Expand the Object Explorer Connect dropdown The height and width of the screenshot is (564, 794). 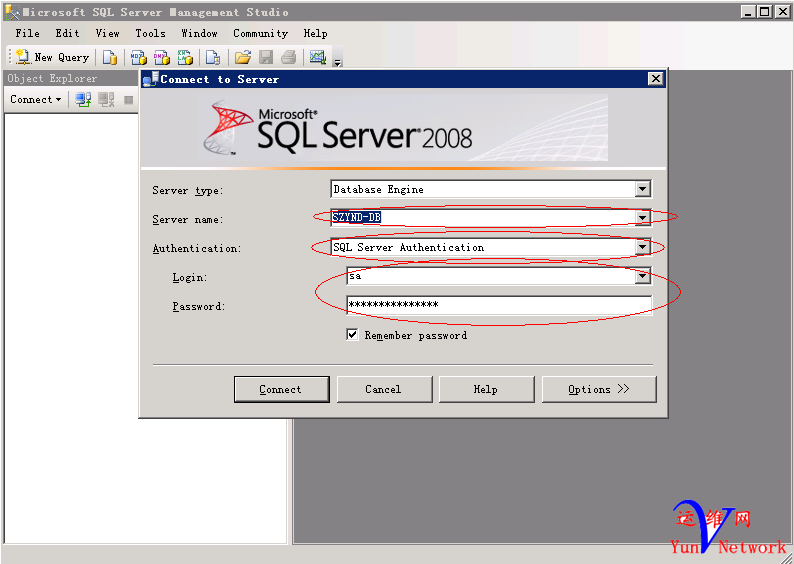[35, 100]
